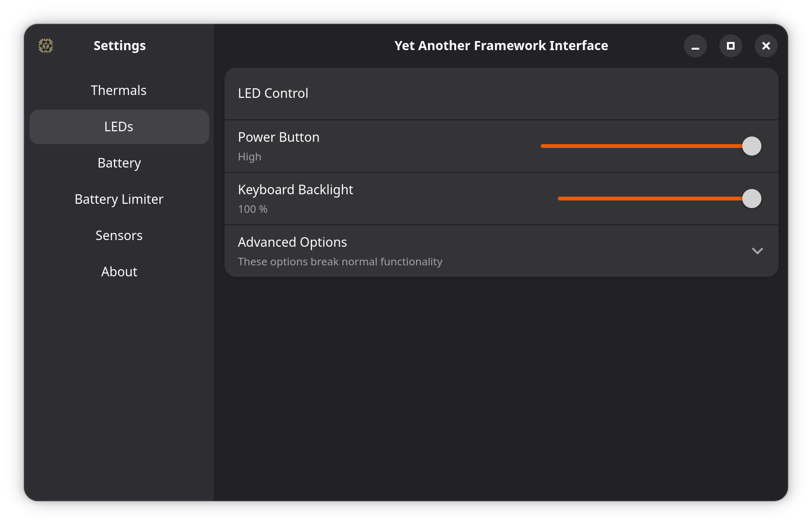
Task: Switch to the Battery section
Action: click(118, 163)
